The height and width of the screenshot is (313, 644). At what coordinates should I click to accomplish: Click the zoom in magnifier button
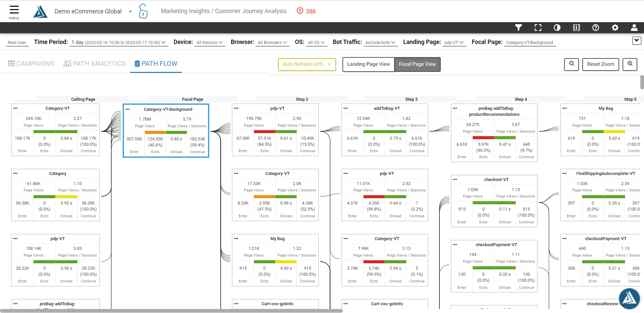[x=630, y=64]
